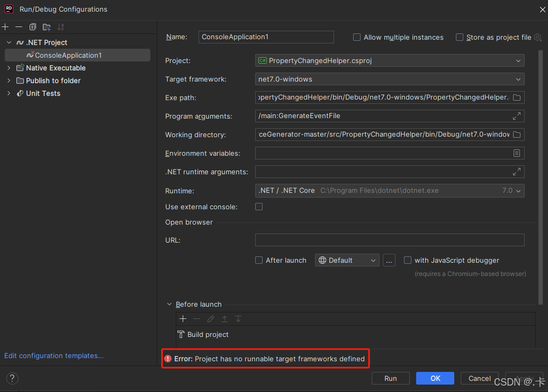Click the Build project hammer icon
548x392 pixels.
[x=181, y=334]
